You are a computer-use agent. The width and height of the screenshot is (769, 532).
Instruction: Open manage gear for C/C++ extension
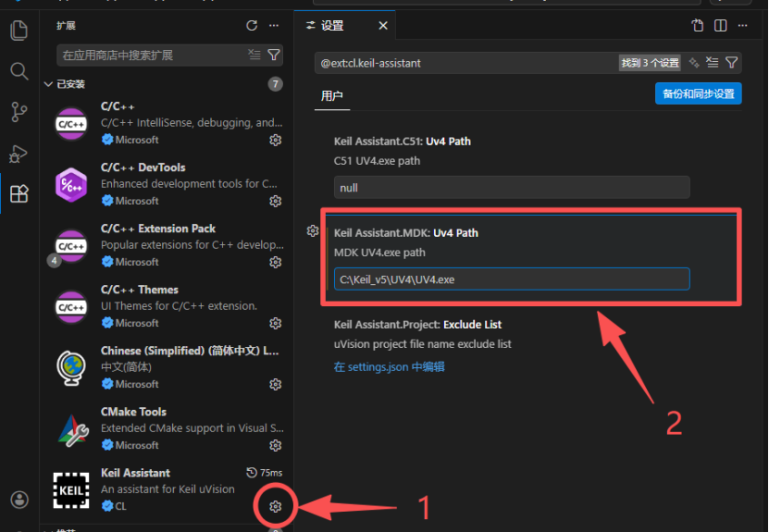(x=275, y=141)
